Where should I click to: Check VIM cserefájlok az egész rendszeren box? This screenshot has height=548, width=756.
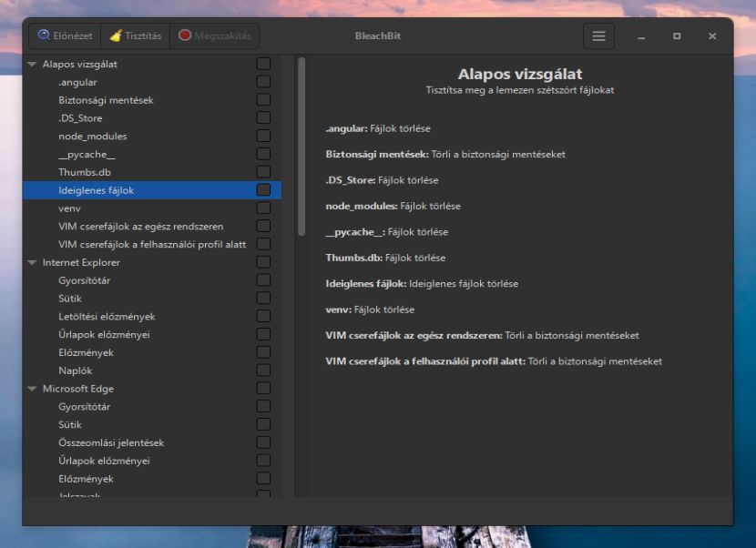coord(263,226)
